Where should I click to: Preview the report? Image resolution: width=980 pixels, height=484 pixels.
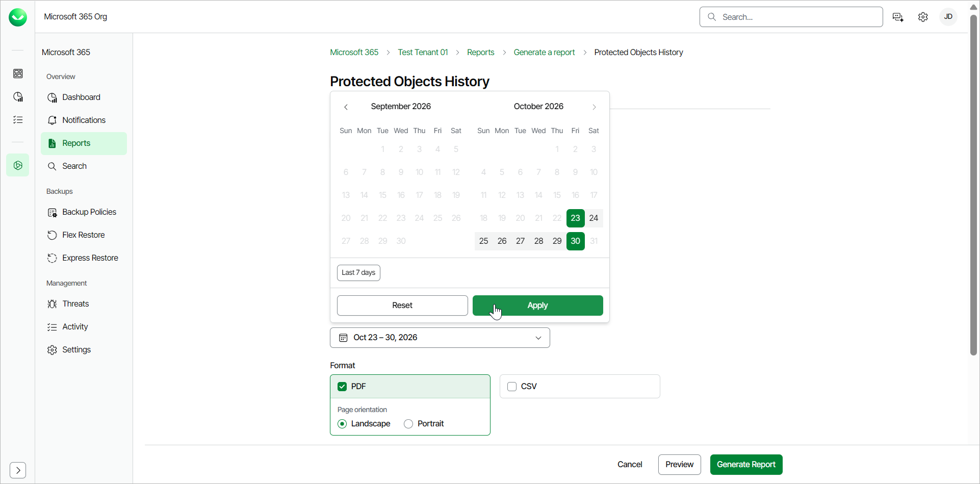tap(679, 465)
